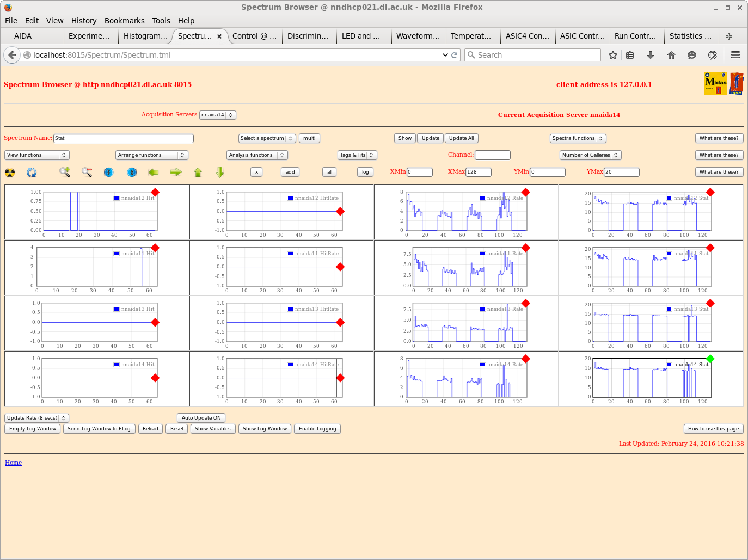Image resolution: width=748 pixels, height=560 pixels.
Task: Click the green left arrow icon
Action: 154,173
